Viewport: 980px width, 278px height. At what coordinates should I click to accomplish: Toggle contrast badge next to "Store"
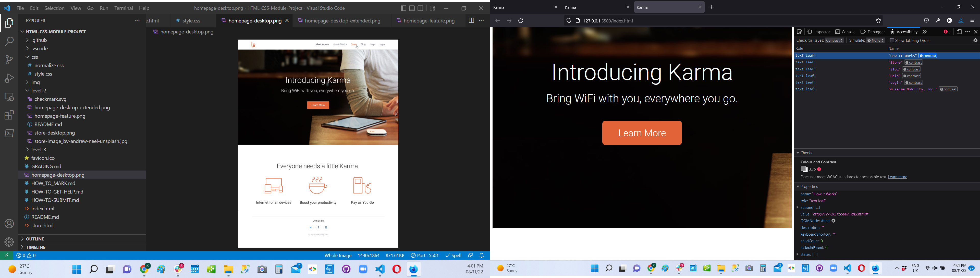[913, 62]
